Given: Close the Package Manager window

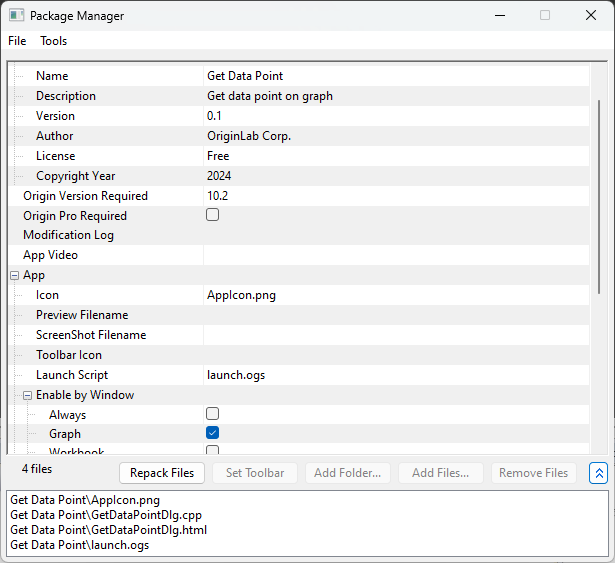Looking at the screenshot, I should 590,16.
